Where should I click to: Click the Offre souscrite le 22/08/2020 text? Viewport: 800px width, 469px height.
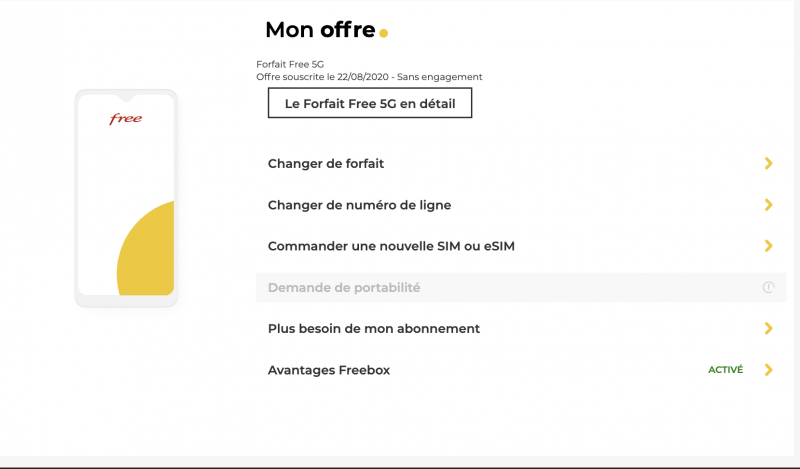coord(369,77)
